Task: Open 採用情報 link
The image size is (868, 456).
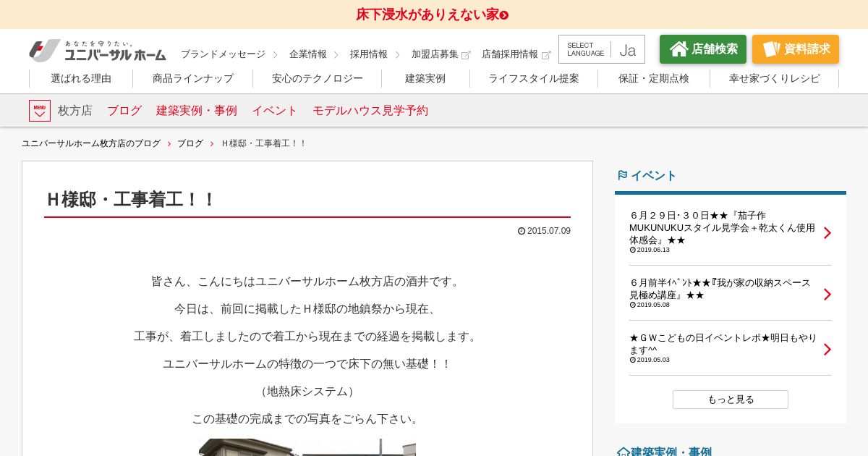Action: 369,54
